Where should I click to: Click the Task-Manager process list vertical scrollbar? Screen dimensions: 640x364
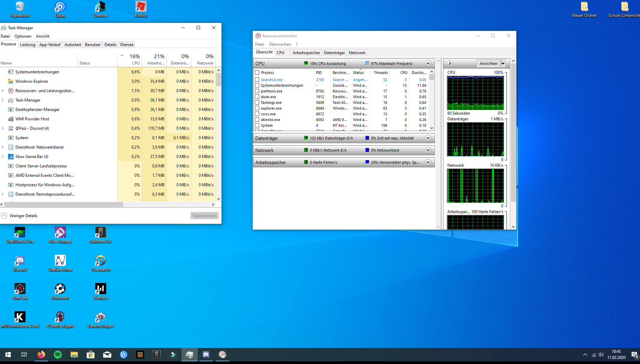218,80
